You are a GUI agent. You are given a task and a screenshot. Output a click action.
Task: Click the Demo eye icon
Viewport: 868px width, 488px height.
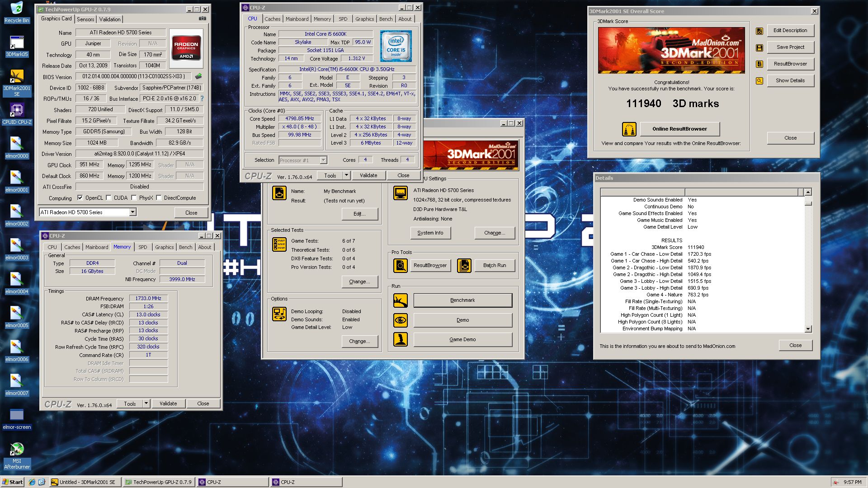[401, 320]
